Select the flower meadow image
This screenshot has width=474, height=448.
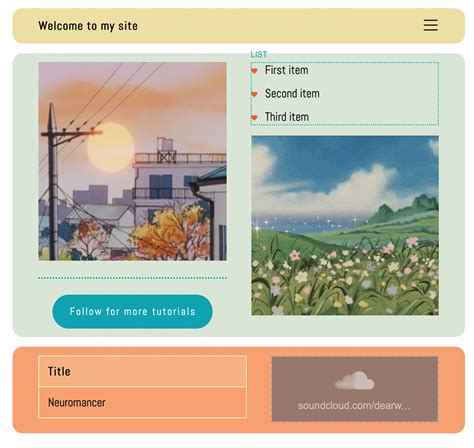tap(345, 225)
